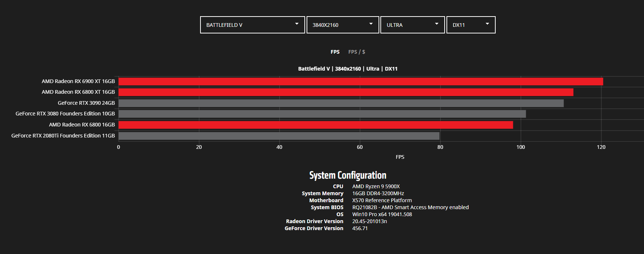Click the chart title Battlefield V | 3840x2160
Viewport: 644px width, 254px height.
coord(348,69)
